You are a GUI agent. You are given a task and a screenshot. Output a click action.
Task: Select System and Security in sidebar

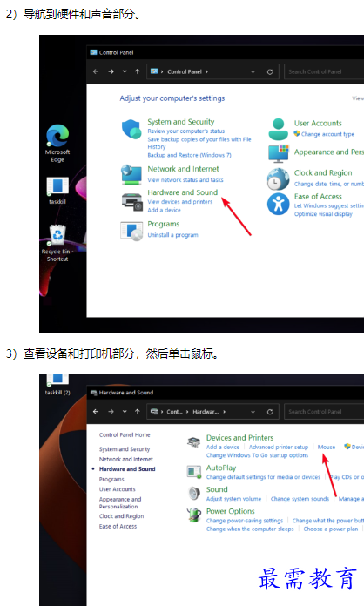pos(124,449)
